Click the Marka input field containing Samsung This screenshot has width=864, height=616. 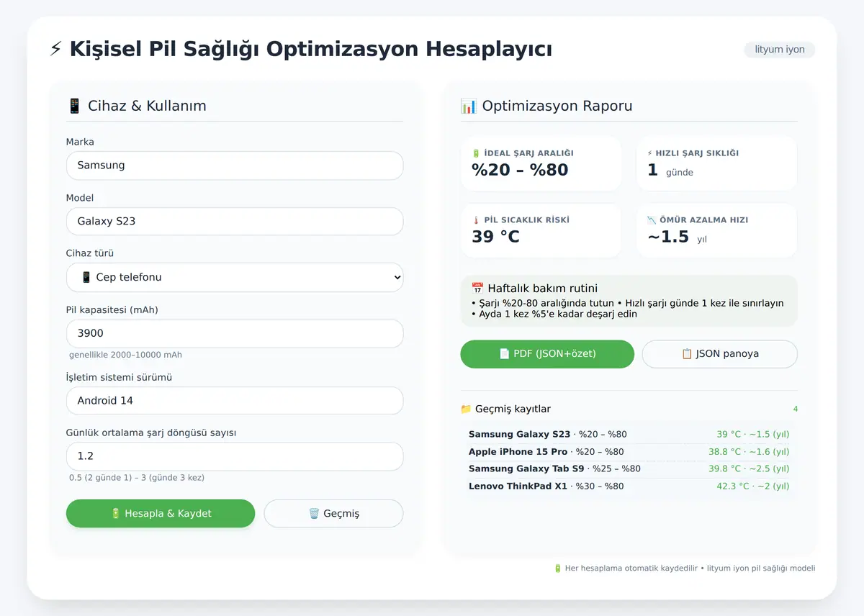click(x=235, y=166)
